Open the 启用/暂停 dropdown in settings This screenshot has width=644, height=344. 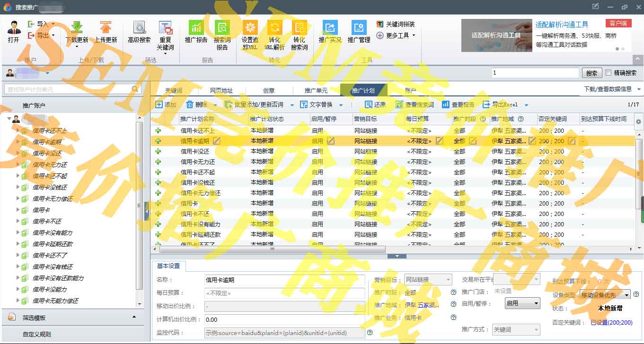tap(522, 303)
